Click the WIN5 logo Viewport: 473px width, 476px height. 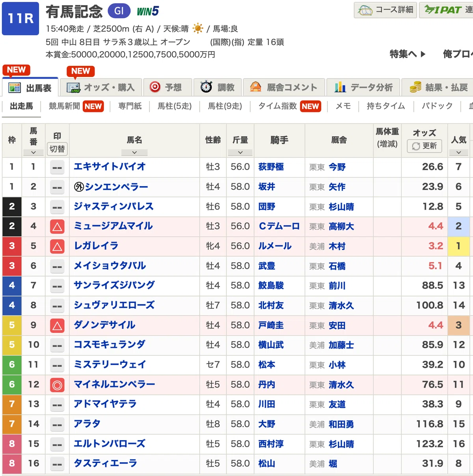(148, 11)
